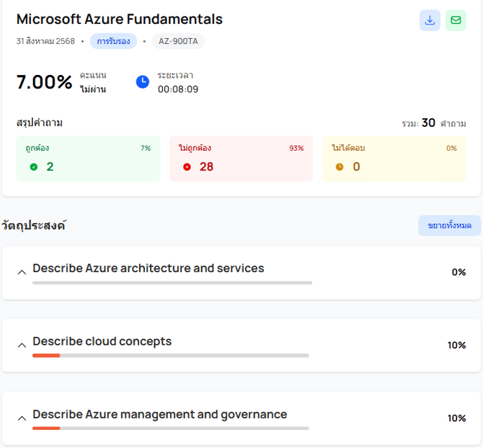Click the 7.00% overall score

45,82
